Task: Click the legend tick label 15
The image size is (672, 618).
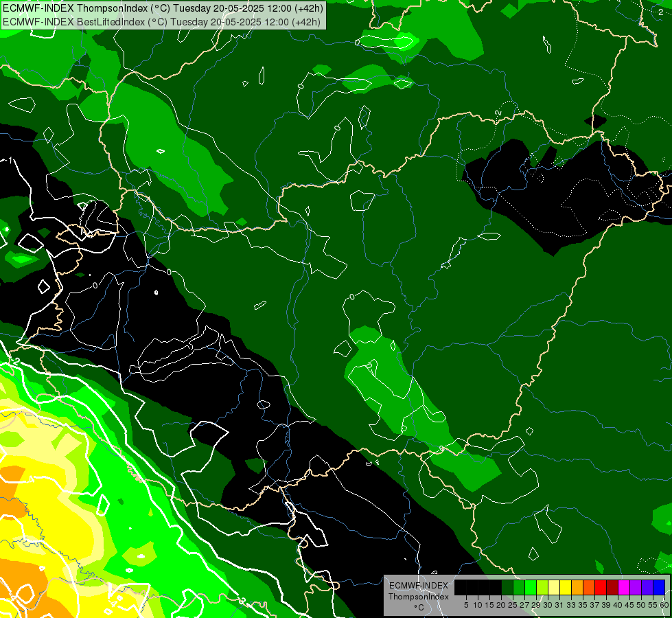Action: [489, 605]
